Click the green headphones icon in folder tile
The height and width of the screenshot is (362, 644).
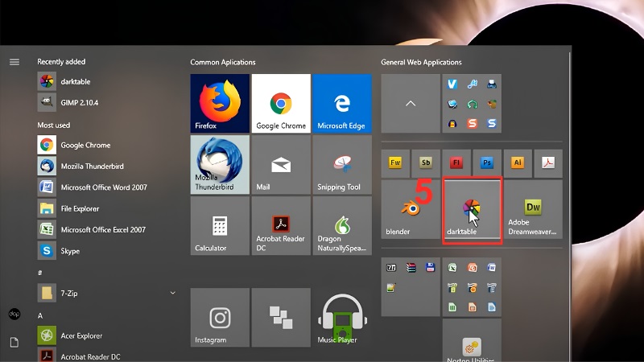pos(472,105)
